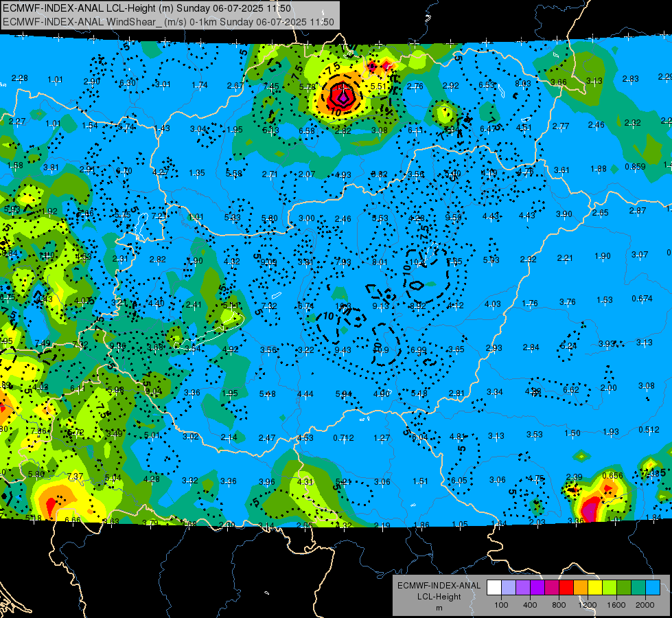Screen dimensions: 672x618
Task: Click the wind shear value '8.03'
Action: (523, 84)
